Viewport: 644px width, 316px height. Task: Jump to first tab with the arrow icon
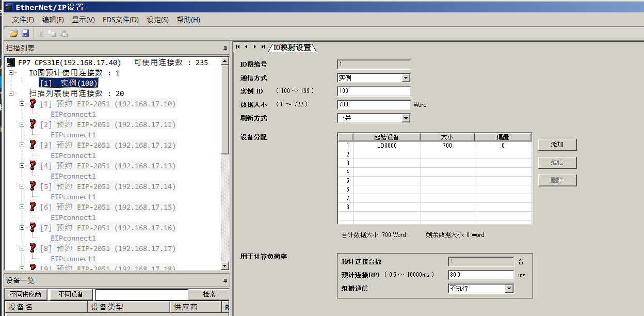click(238, 47)
